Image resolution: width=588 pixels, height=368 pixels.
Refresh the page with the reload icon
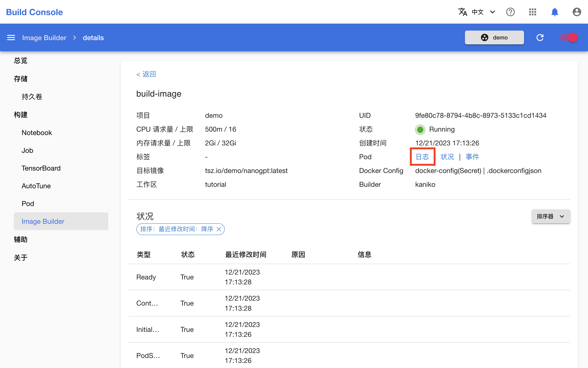[540, 37]
